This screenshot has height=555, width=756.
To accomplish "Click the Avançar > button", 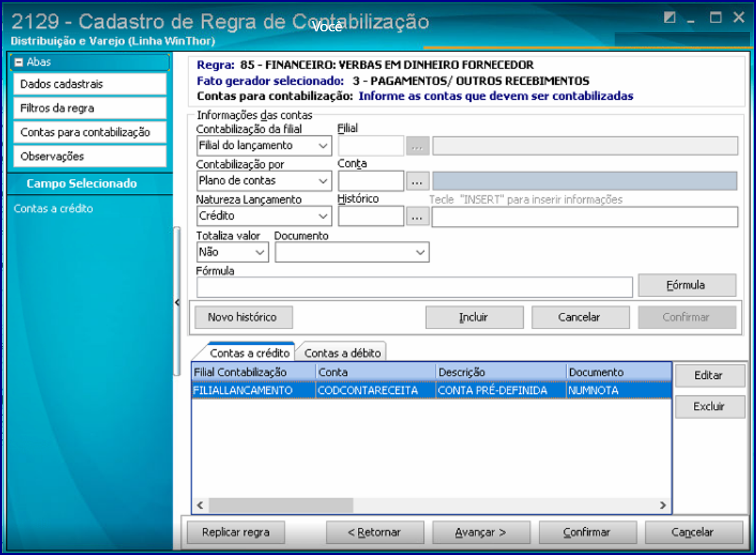I will (x=481, y=532).
